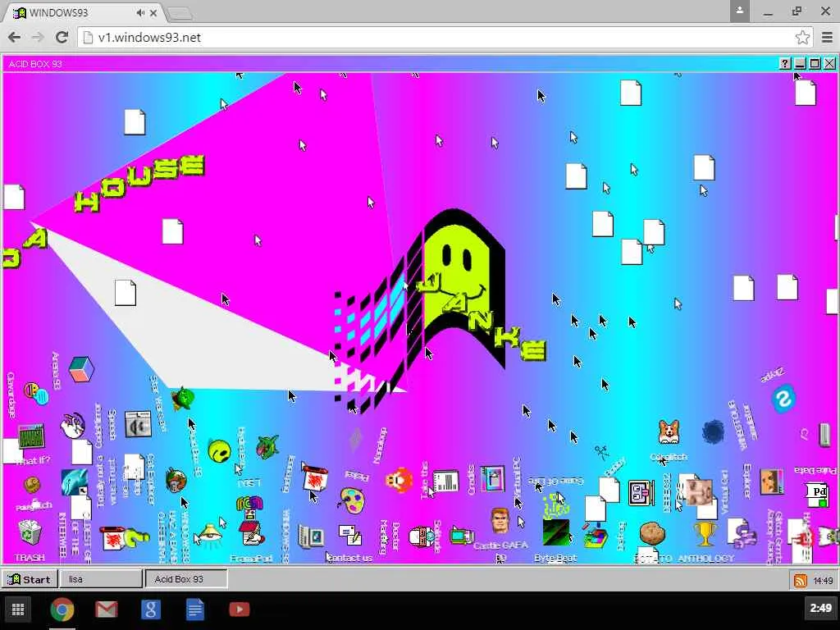Open the Castle GAFA face icon
840x630 pixels.
coord(500,521)
